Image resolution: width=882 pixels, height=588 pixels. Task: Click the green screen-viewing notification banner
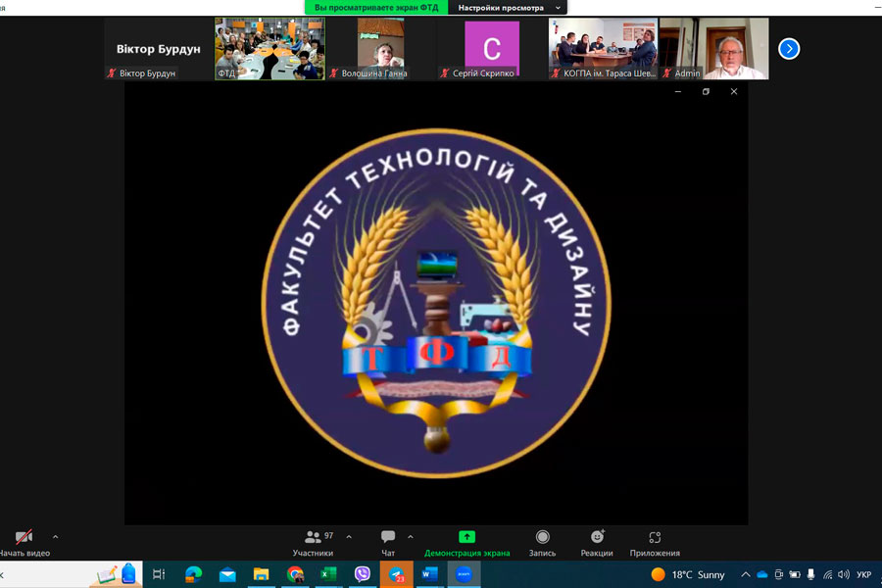[376, 7]
